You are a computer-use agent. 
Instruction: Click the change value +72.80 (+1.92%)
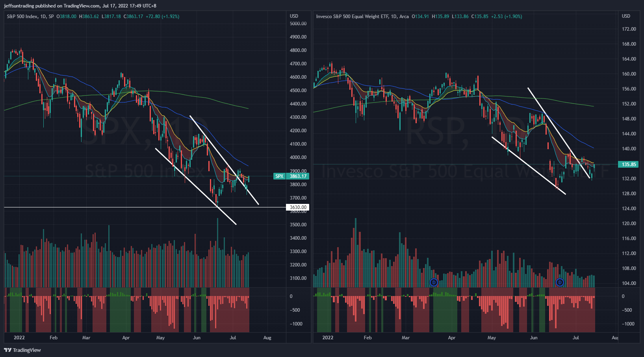(x=162, y=17)
